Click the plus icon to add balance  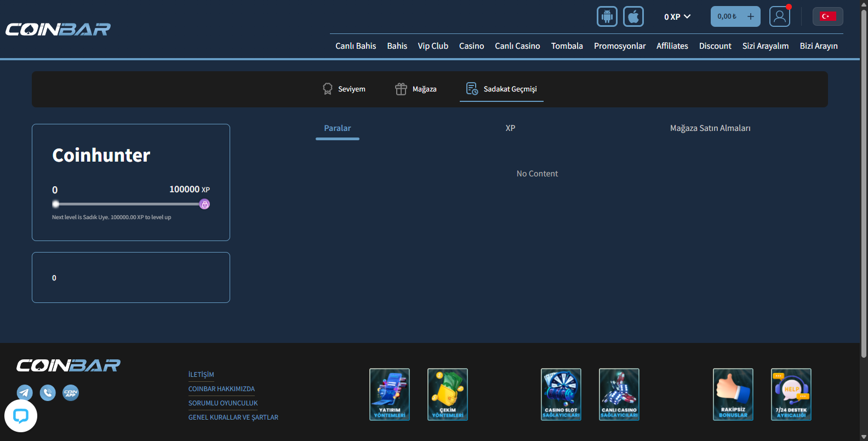pyautogui.click(x=751, y=16)
